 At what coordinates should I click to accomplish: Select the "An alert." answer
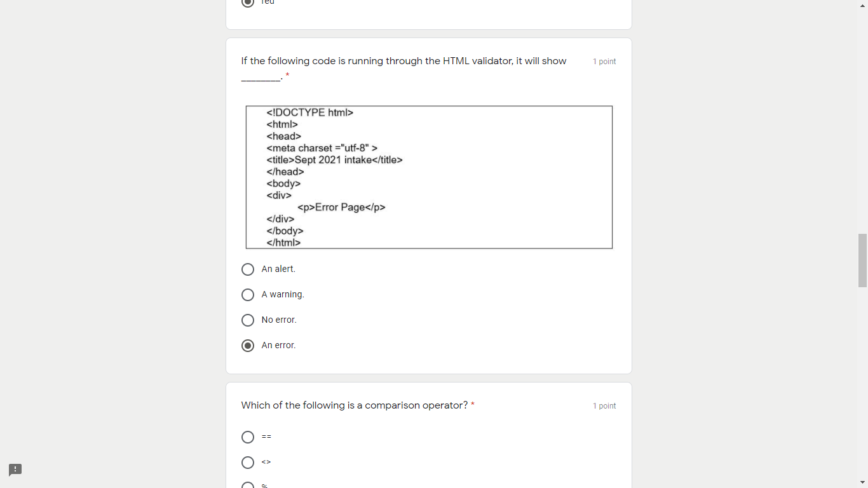248,269
